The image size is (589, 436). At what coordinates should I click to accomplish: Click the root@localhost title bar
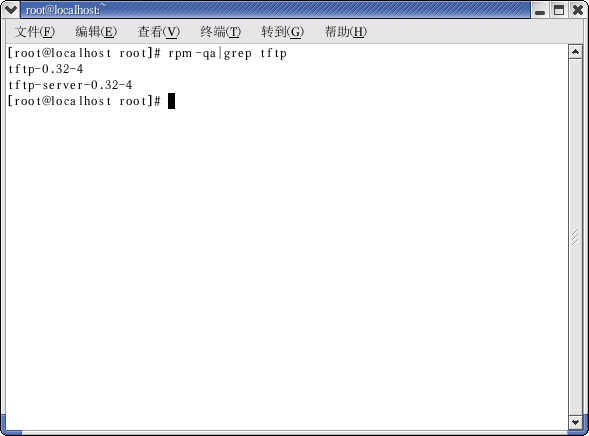[275, 10]
